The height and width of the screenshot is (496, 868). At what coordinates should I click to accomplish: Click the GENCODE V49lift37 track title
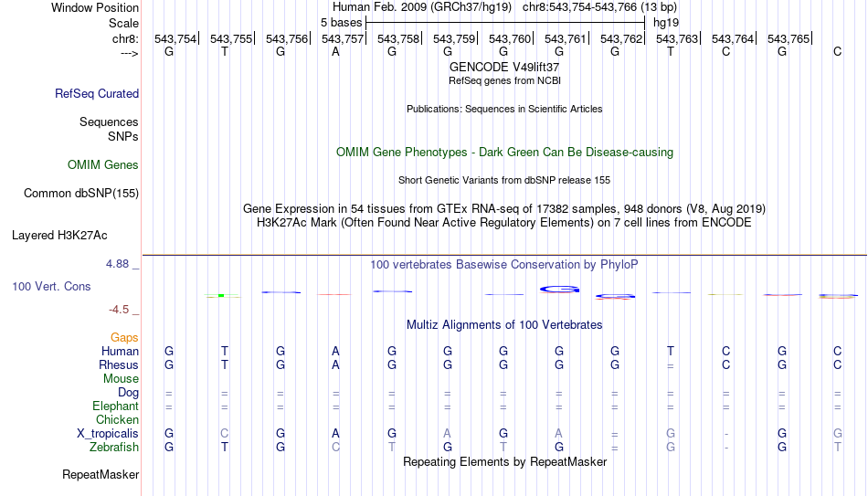click(x=504, y=67)
